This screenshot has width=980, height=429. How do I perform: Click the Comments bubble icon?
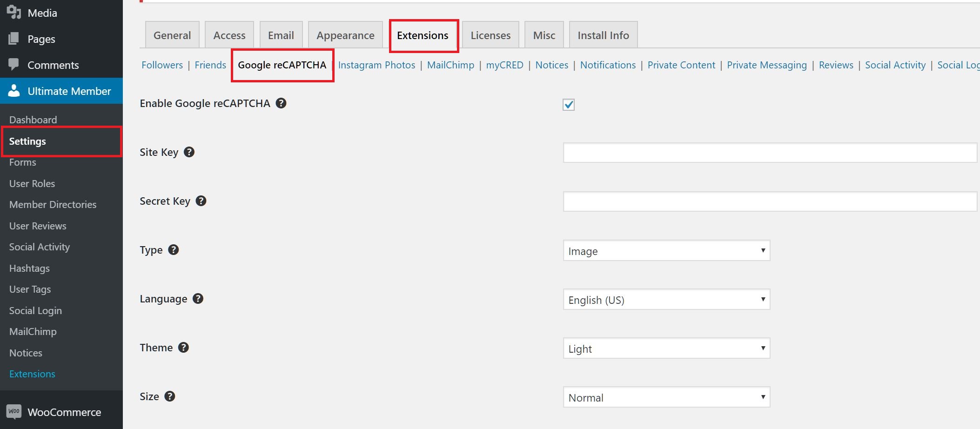14,64
